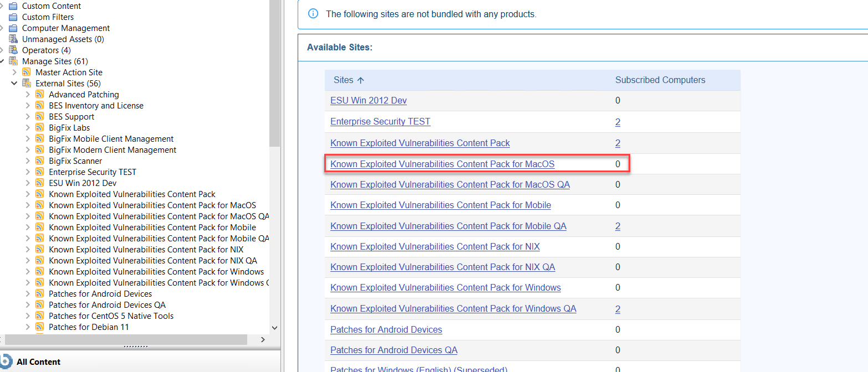Click the Master Action Site icon
This screenshot has width=868, height=372.
26,72
